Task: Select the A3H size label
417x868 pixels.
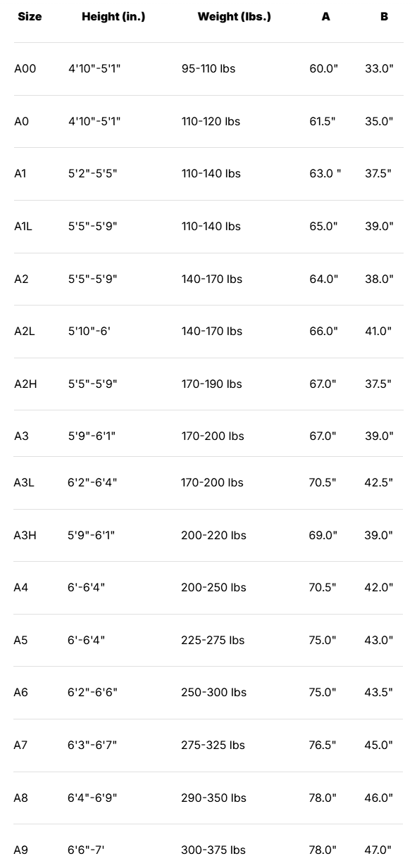Action: pyautogui.click(x=25, y=535)
